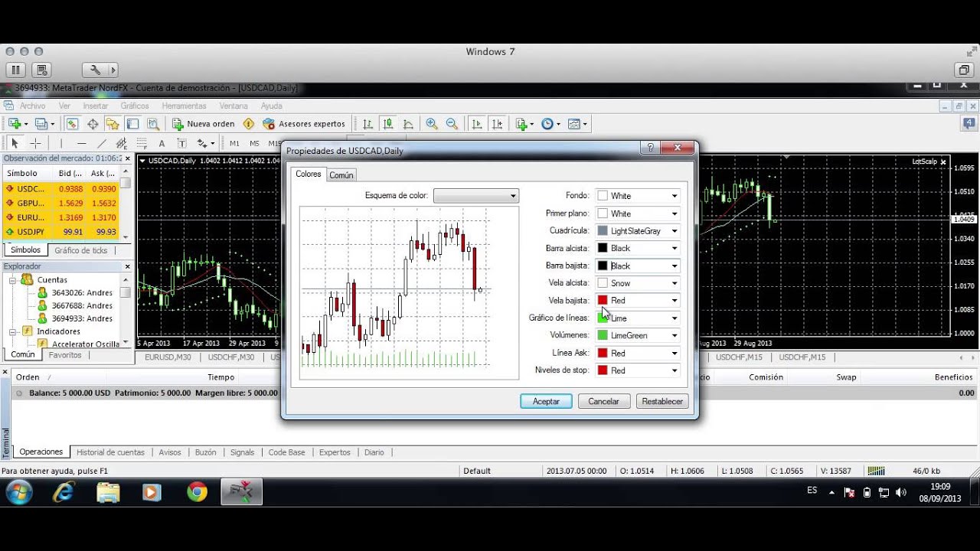The width and height of the screenshot is (980, 551).
Task: Click Asesores expertos toolbar button
Action: [x=304, y=123]
